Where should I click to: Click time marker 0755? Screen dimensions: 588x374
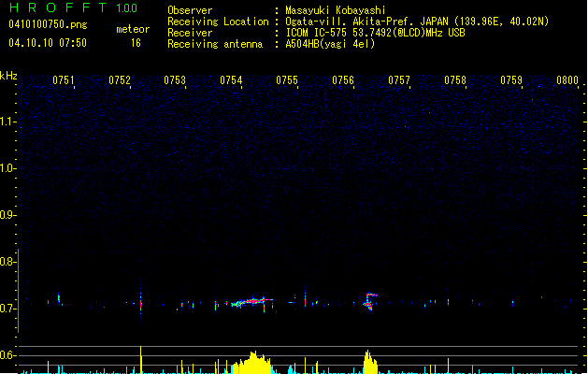point(287,80)
